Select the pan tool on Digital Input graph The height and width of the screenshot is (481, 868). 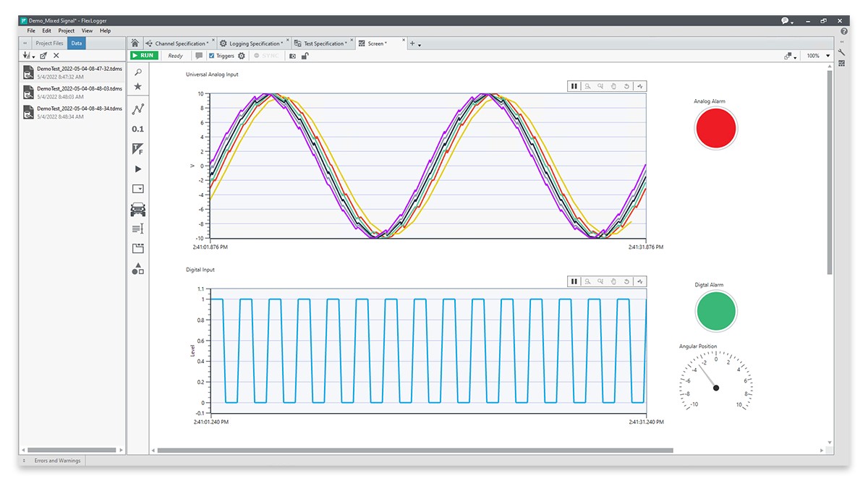(x=613, y=281)
